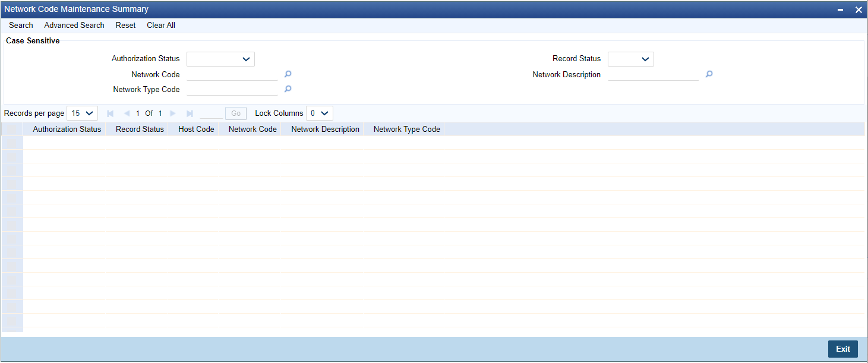
Task: Minimize the Network Code Maintenance Summary window
Action: pos(841,10)
